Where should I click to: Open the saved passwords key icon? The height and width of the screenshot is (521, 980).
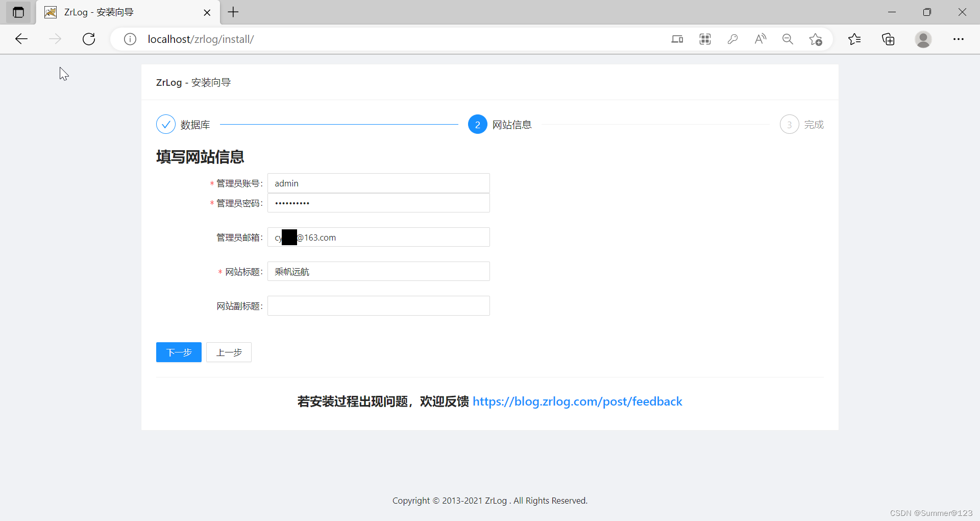click(x=732, y=39)
